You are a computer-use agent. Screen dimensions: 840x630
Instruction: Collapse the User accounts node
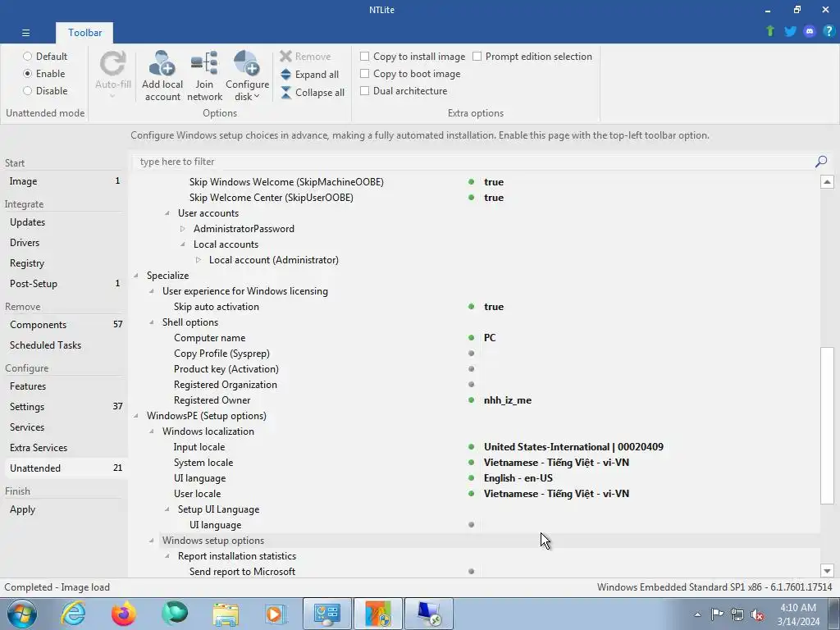tap(167, 213)
